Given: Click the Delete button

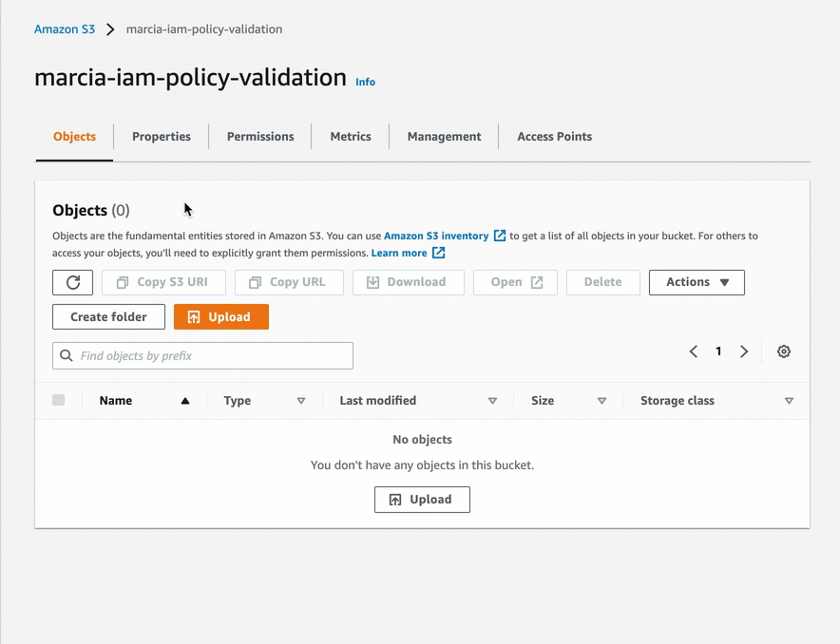Looking at the screenshot, I should [603, 282].
